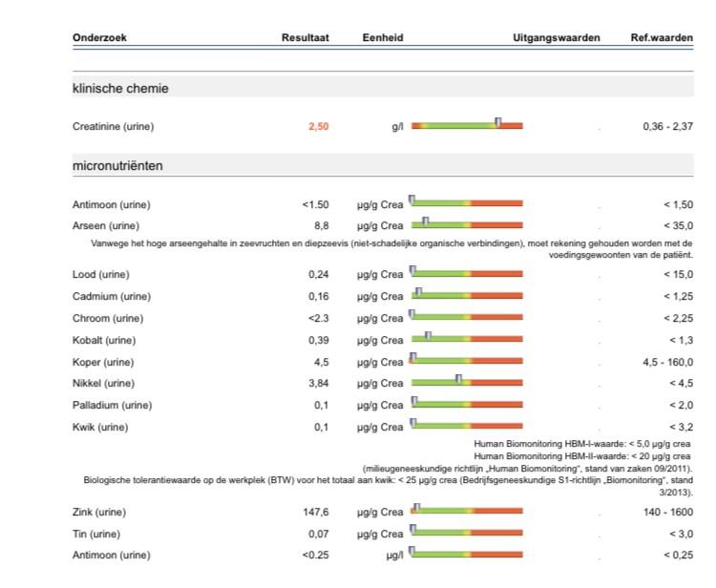Click the Lood (urine) row label
Screen dimensions: 716x588
coord(100,274)
